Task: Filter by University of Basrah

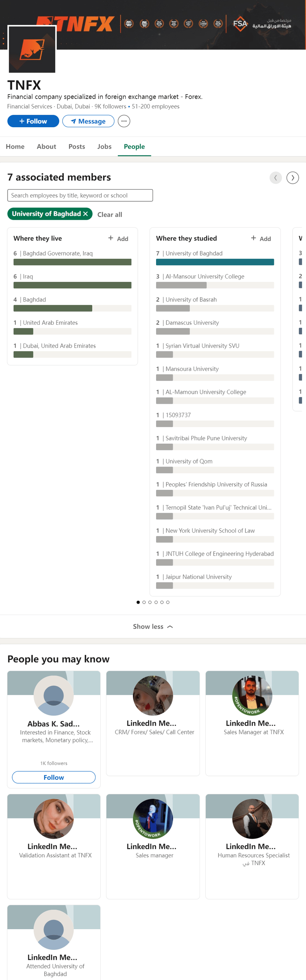Action: pyautogui.click(x=215, y=304)
